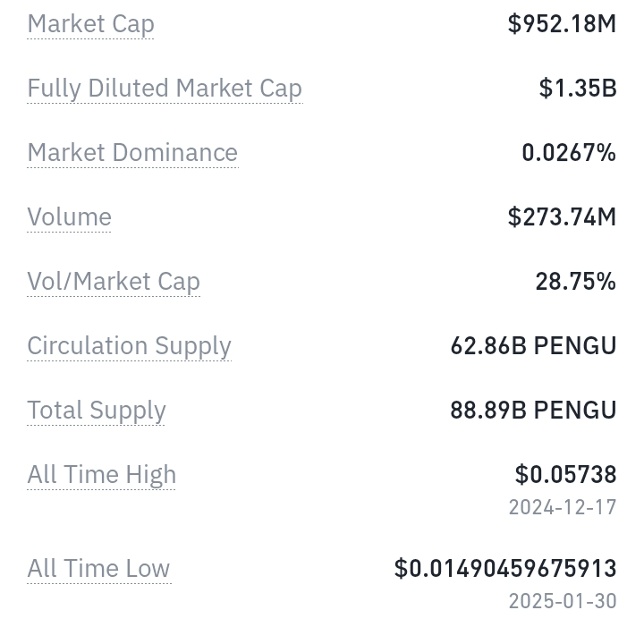Select the $0.05738 all time high
This screenshot has width=644, height=644.
(x=565, y=474)
